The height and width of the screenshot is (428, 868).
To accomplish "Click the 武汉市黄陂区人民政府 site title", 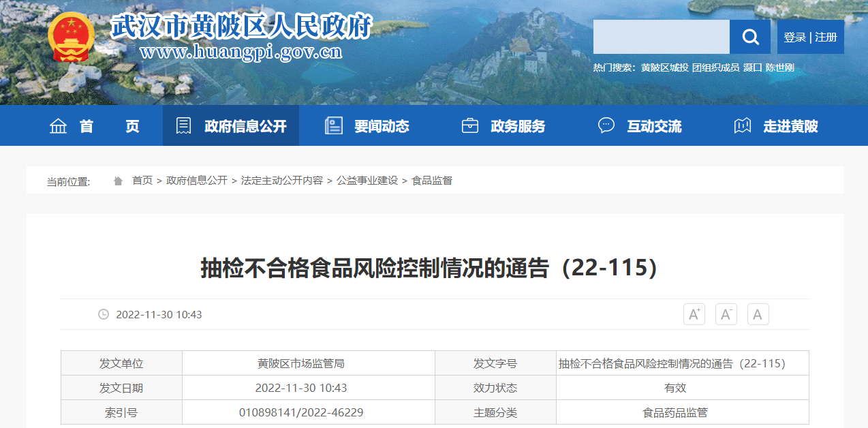I will tap(242, 27).
